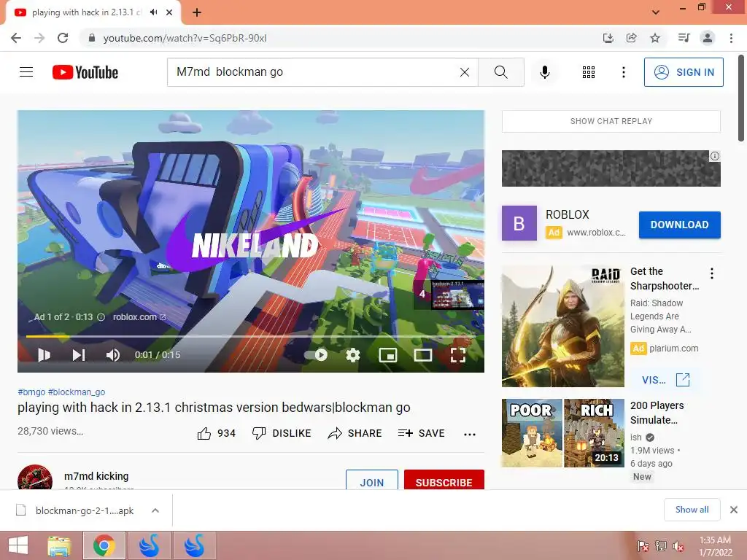Click SHOW CHAT REPLAY
747x560 pixels.
point(611,122)
